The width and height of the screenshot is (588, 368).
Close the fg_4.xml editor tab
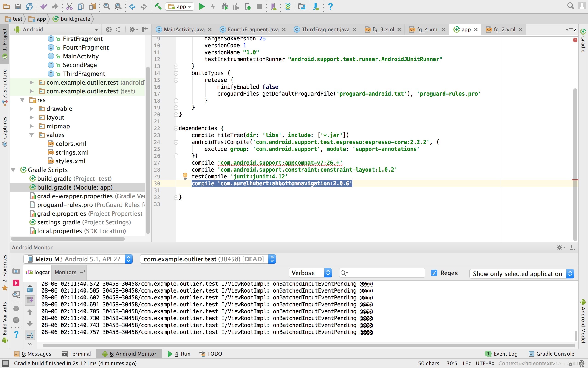point(444,29)
